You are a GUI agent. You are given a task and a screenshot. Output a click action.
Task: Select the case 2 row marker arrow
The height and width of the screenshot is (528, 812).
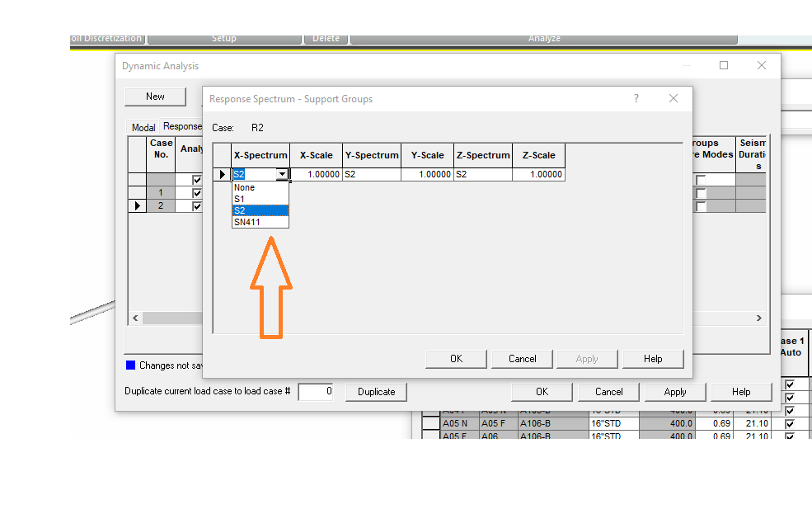click(137, 206)
